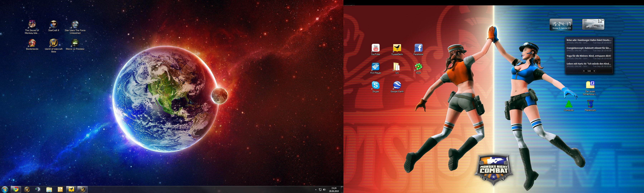Expand hidden system tray icons arrow
Screen dimensions: 644x193
(316, 190)
